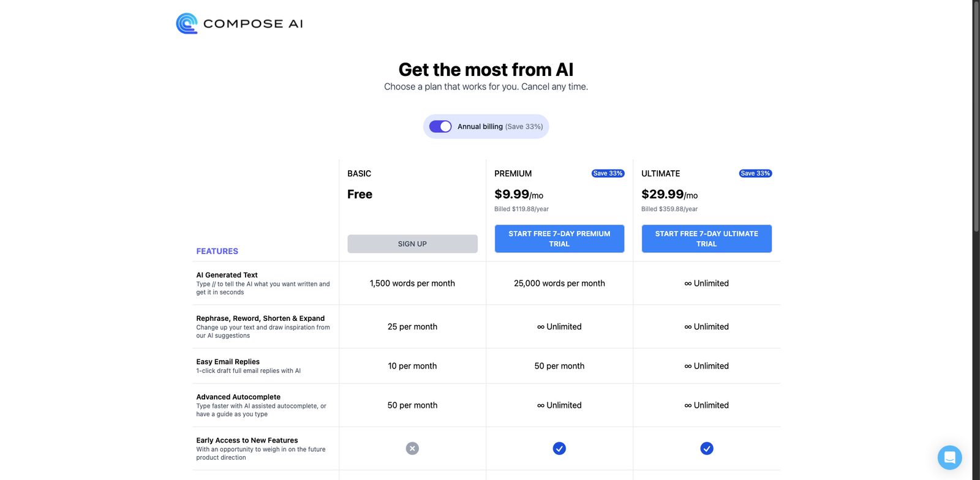Image resolution: width=980 pixels, height=480 pixels.
Task: Start the free 7-day Premium trial
Action: (x=559, y=239)
